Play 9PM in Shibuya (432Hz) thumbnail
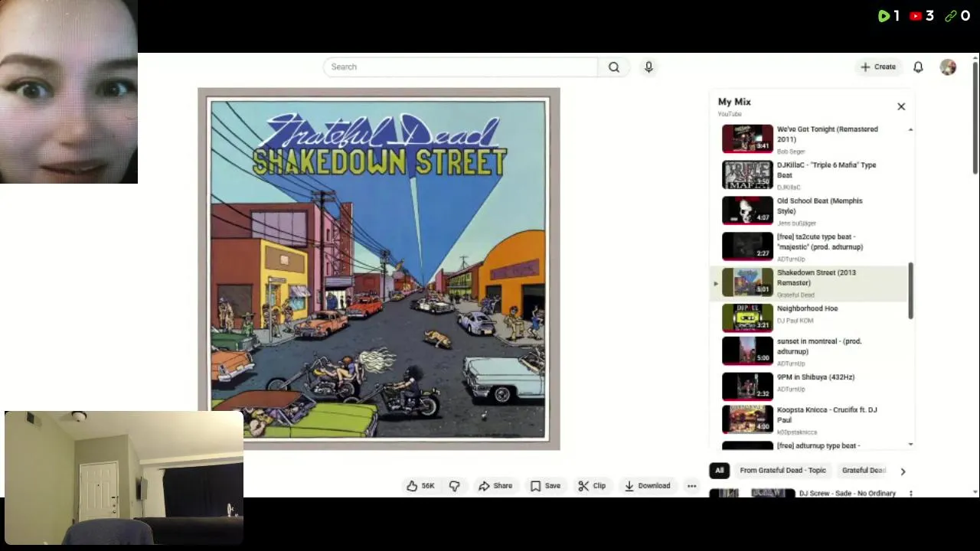 point(747,386)
